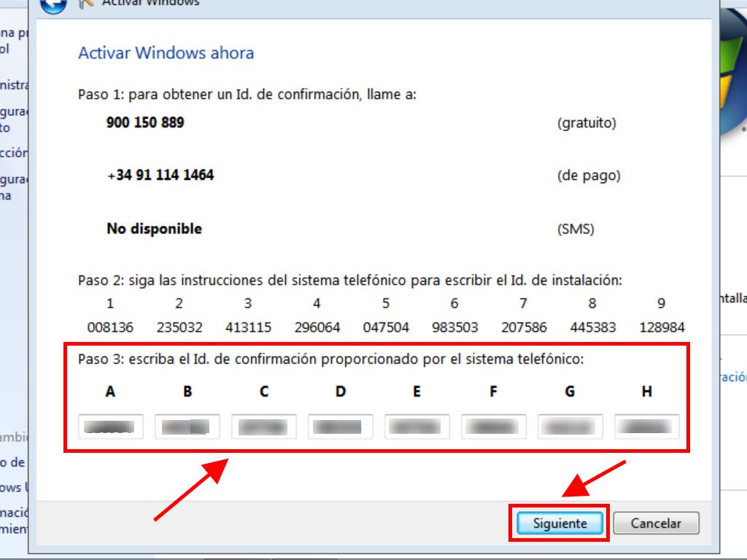Focus confirmation ID field A
Viewport: 747px width, 560px height.
click(110, 427)
